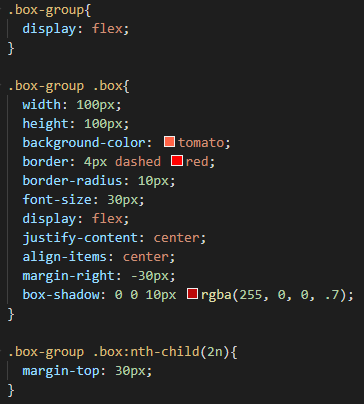Click the 'justify-content: center;' line
The width and height of the screenshot is (364, 404).
coord(114,238)
